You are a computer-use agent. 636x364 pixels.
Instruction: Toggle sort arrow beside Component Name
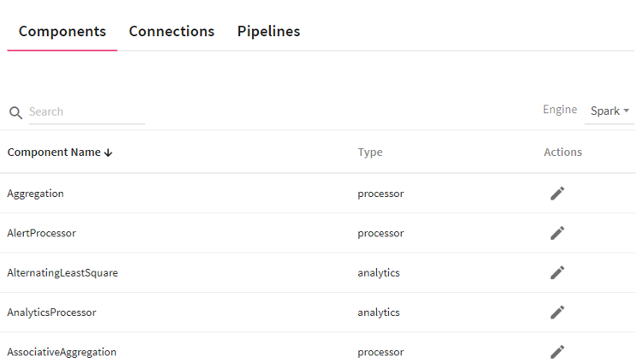tap(108, 152)
